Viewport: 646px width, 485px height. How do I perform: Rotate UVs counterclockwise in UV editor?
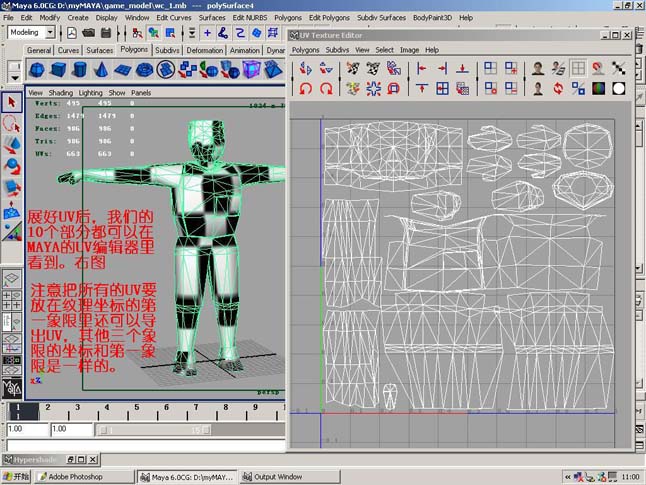tap(305, 88)
